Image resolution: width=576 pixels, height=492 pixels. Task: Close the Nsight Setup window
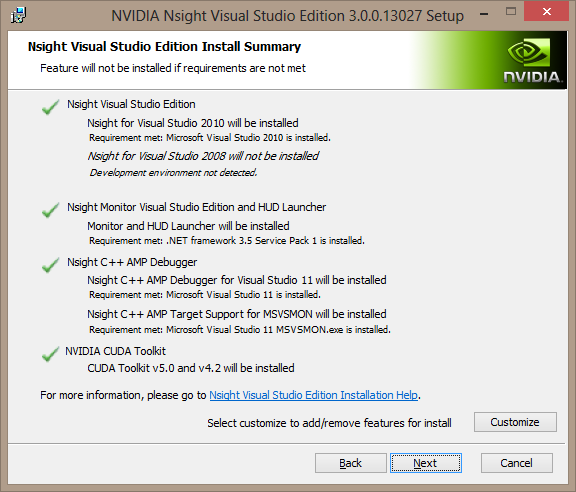[x=547, y=11]
